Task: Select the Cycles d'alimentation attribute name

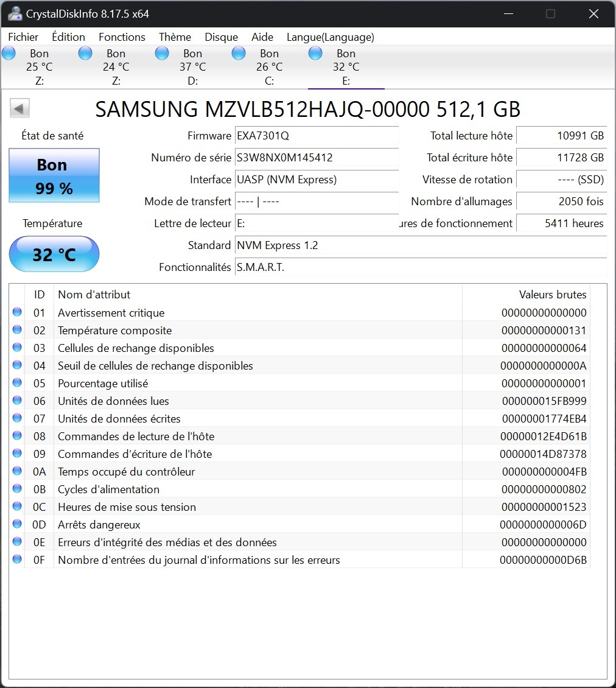Action: [x=109, y=490]
